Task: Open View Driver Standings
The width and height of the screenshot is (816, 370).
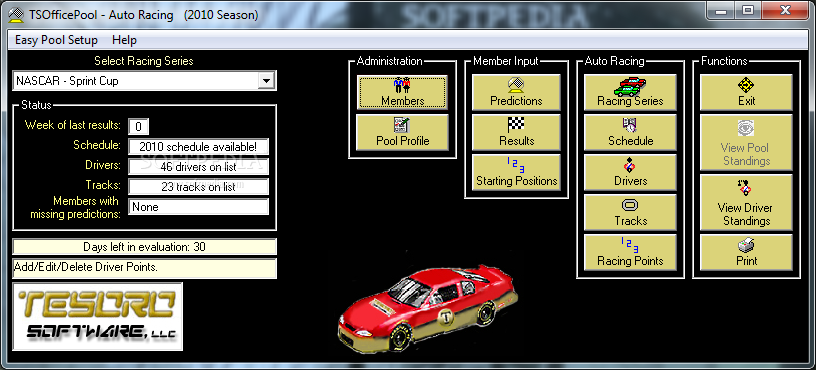Action: click(x=746, y=202)
